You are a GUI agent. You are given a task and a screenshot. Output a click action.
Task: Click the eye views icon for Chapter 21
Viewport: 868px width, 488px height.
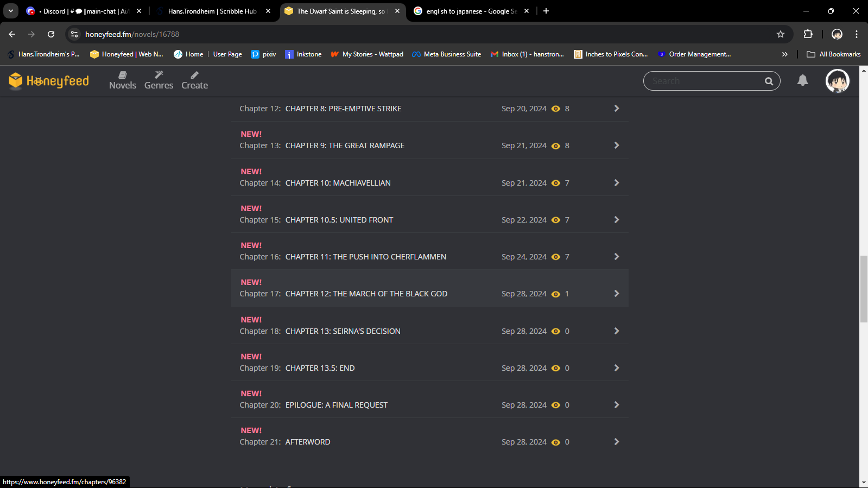(x=555, y=442)
